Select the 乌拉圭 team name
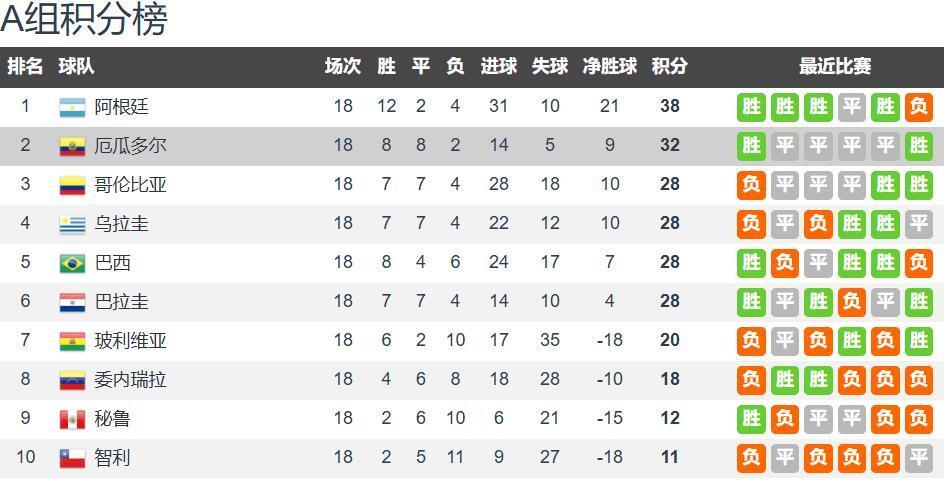 pos(121,224)
